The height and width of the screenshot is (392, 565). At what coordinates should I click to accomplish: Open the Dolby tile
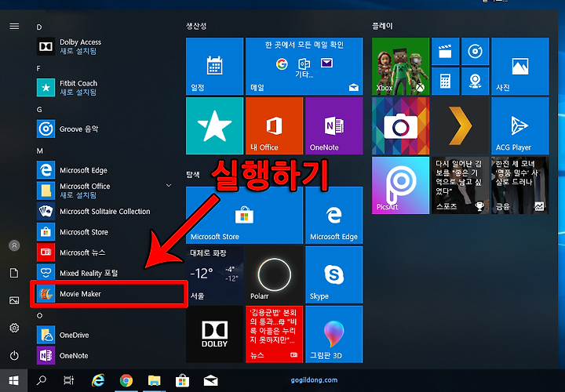[x=214, y=335]
